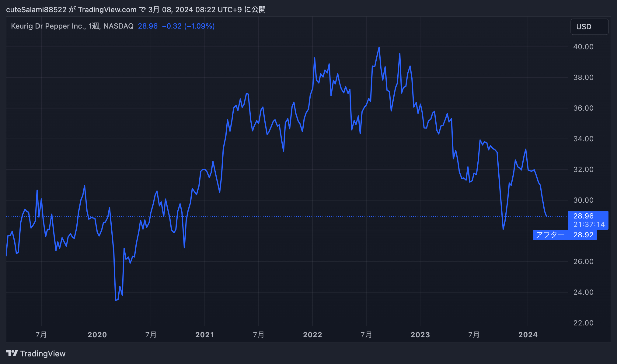Screen dimensions: 617x364
Task: Click the TradingView.com publisher text in header
Action: 107,10
